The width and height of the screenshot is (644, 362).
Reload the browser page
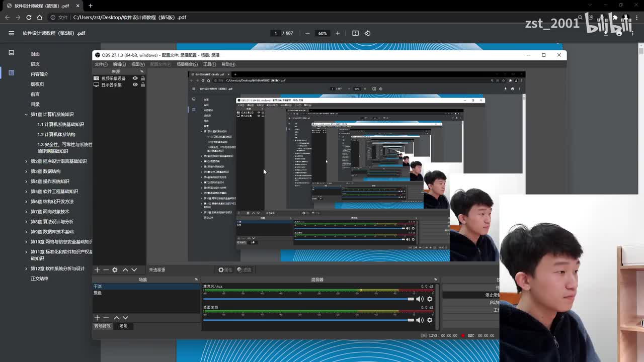point(29,17)
